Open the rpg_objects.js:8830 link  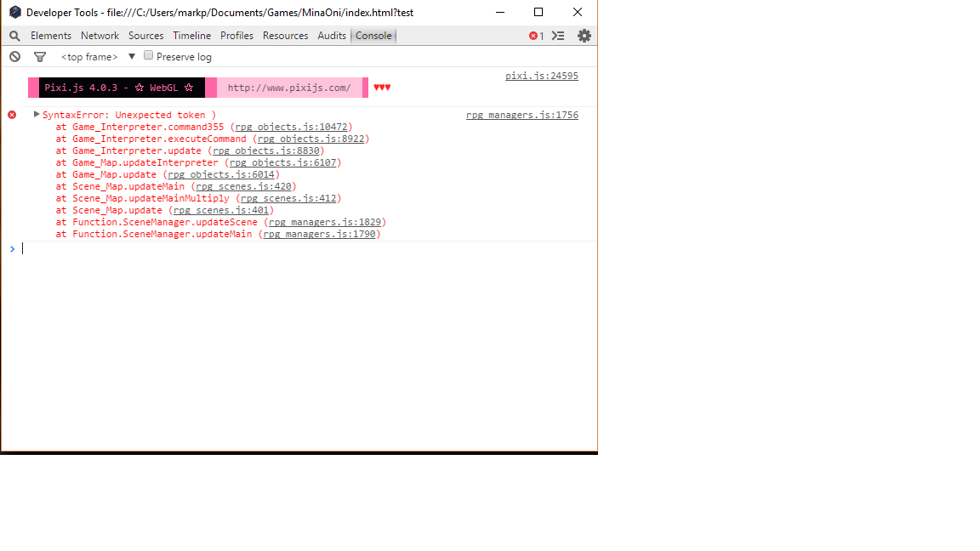click(x=265, y=151)
